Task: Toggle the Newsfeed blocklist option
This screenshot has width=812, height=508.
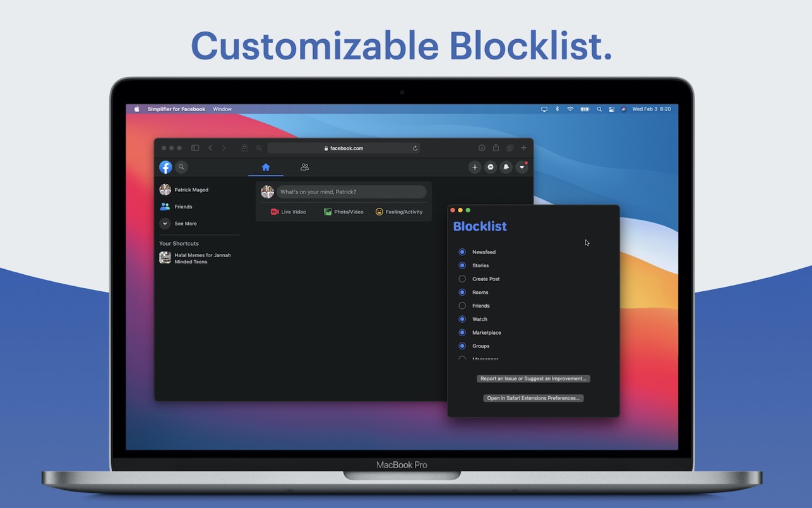Action: 462,252
